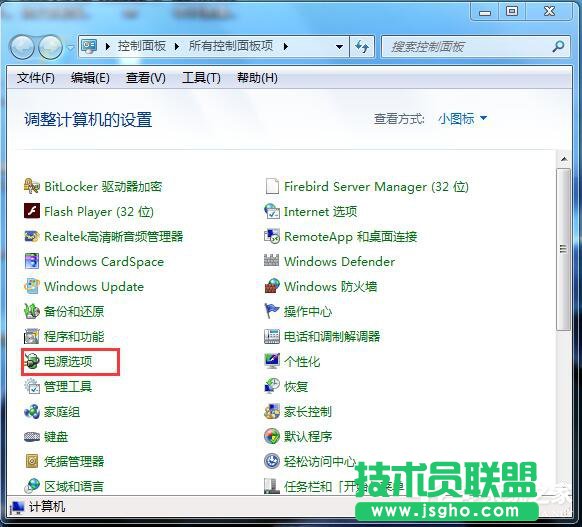This screenshot has width=582, height=527.
Task: Click the 个性化 link text
Action: click(x=301, y=361)
